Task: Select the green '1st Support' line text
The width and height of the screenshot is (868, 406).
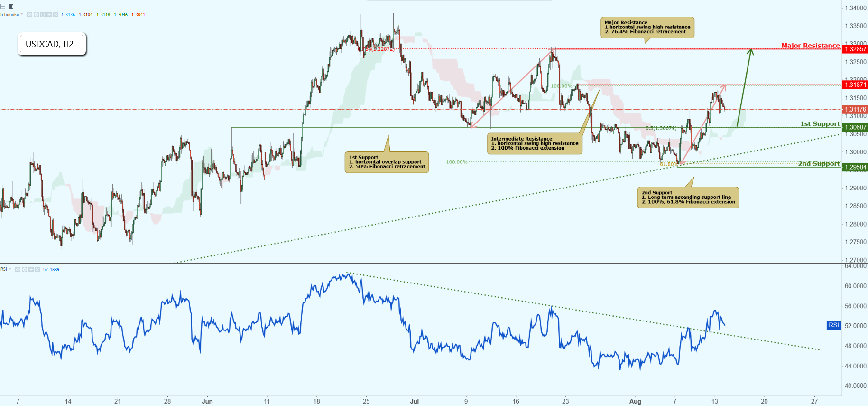Action: point(820,124)
